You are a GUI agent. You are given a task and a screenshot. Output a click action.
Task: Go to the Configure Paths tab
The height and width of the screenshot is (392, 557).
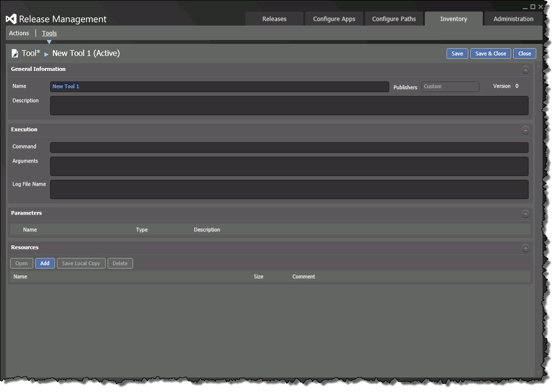tap(394, 19)
